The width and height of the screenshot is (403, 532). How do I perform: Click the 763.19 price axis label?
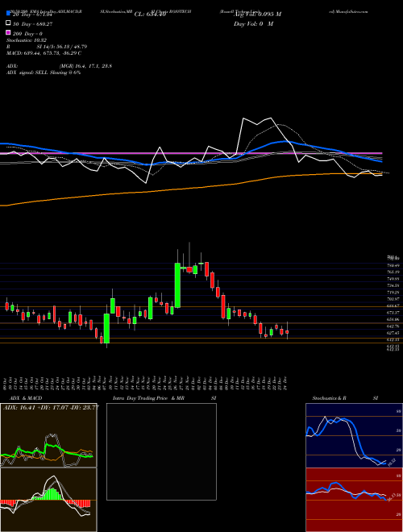coord(393,272)
